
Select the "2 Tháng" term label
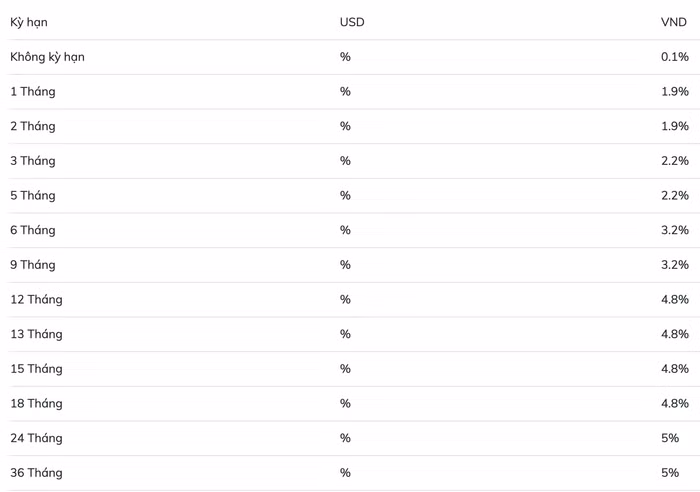click(33, 126)
